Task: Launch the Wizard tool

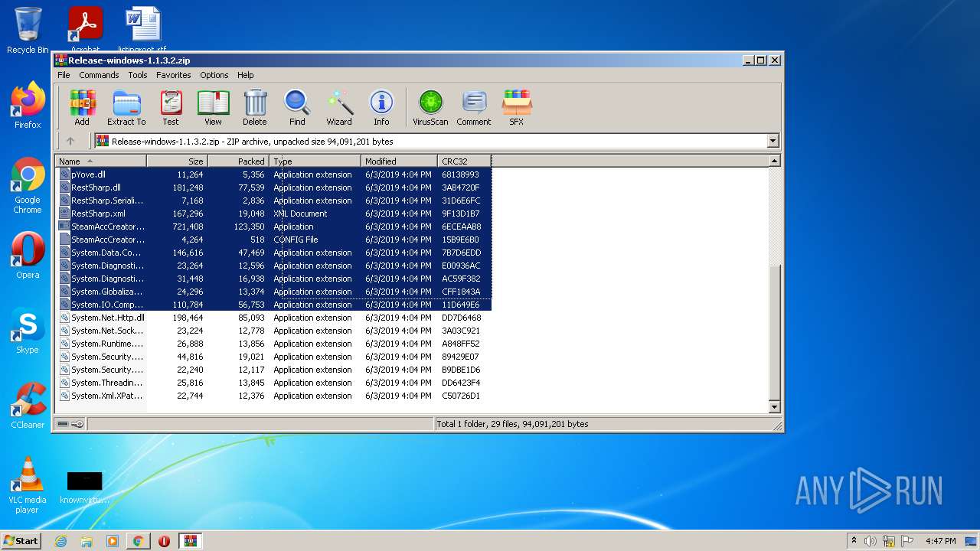Action: pos(339,108)
